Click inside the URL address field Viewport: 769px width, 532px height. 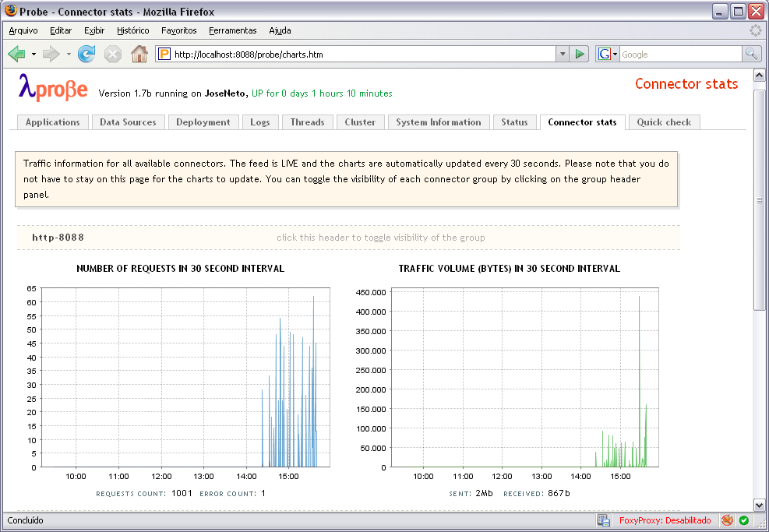pos(358,55)
